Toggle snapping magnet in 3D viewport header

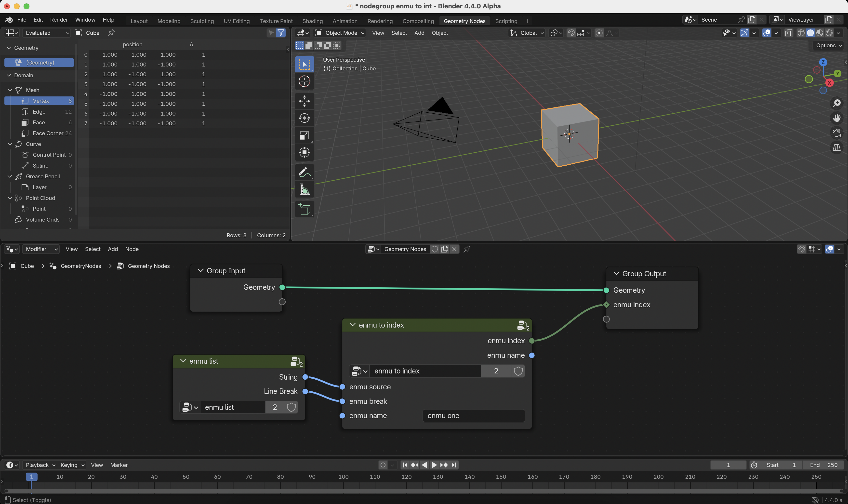point(571,33)
